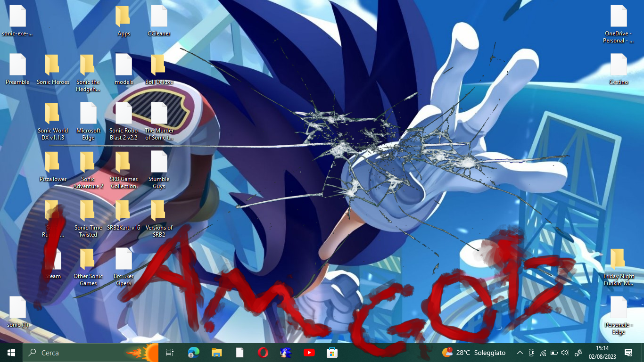644x362 pixels.
Task: Open the Boll Deluxe folder
Action: [x=159, y=70]
